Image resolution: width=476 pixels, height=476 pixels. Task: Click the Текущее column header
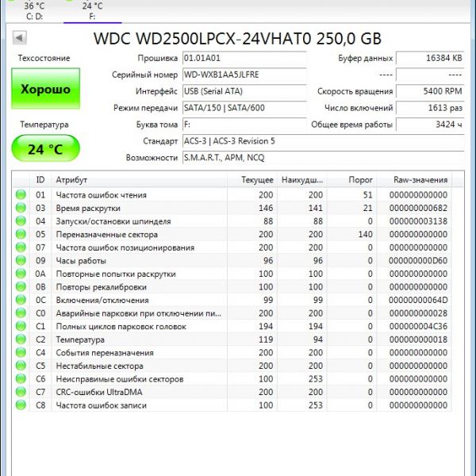tap(252, 180)
